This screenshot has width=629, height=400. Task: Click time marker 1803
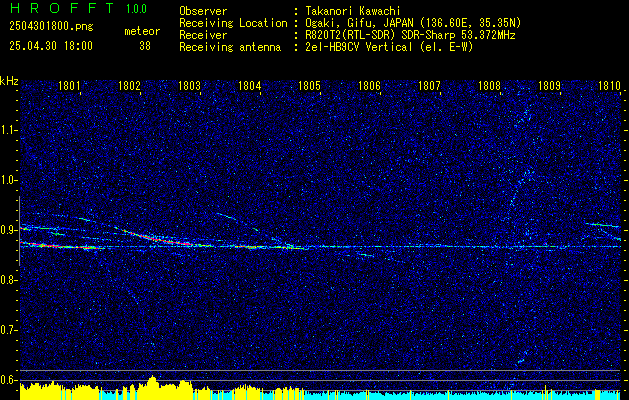(189, 85)
